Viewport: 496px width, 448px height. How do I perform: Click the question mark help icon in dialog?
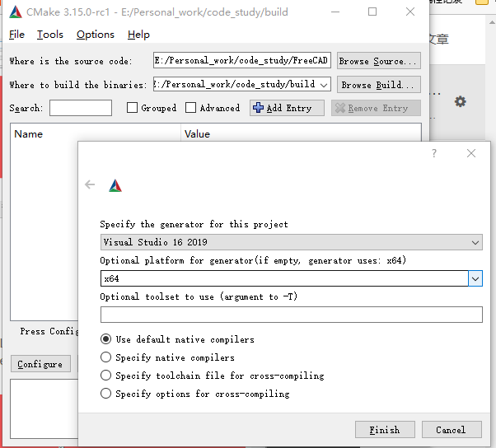(434, 153)
